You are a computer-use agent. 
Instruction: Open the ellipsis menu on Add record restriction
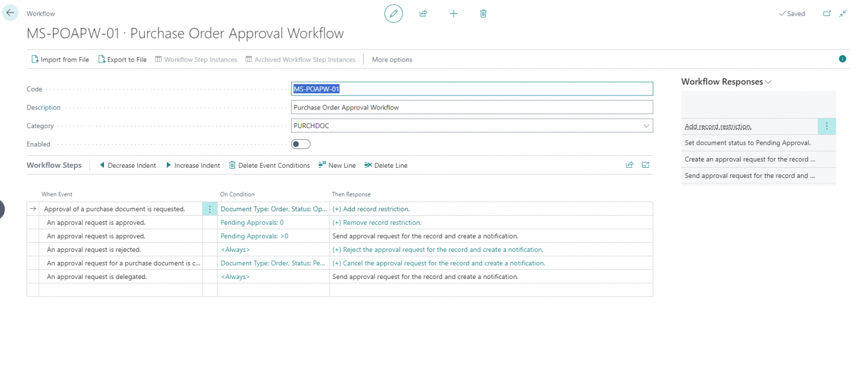(827, 126)
